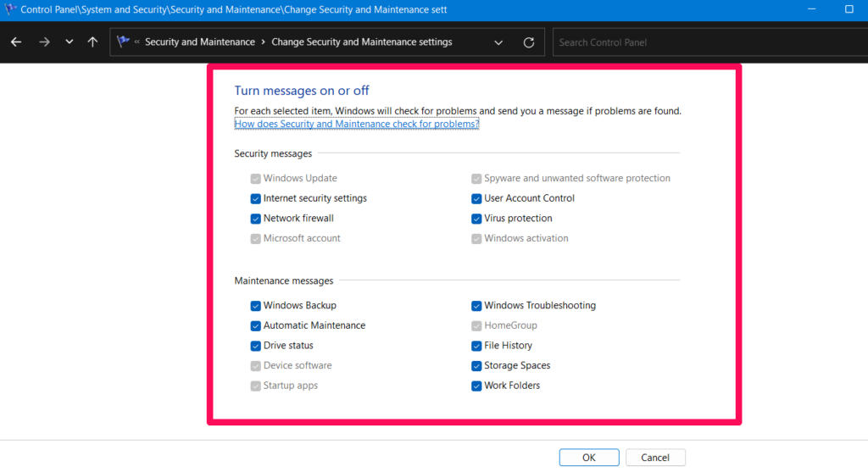This screenshot has width=868, height=472.
Task: Open the Recent locations chevron
Action: (x=69, y=42)
